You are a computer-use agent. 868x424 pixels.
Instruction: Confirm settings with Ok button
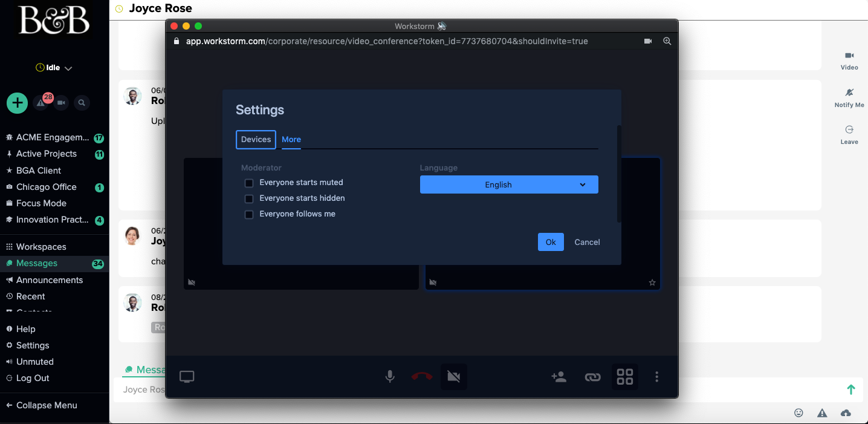[x=551, y=242]
